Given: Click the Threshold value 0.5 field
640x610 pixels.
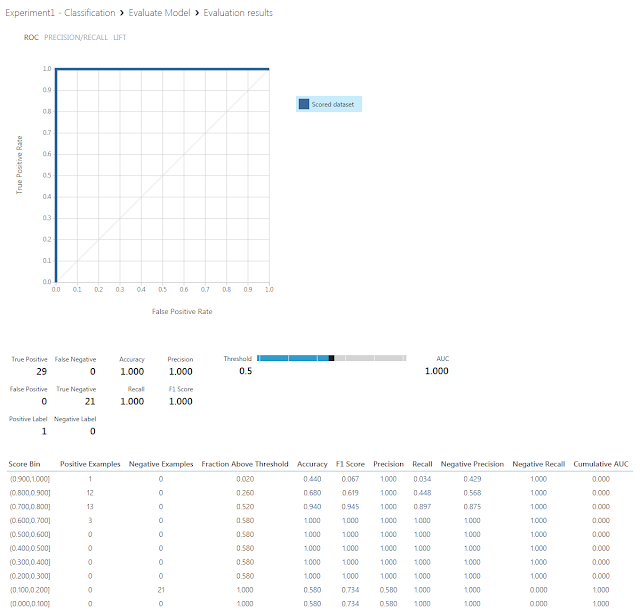Looking at the screenshot, I should pyautogui.click(x=245, y=371).
